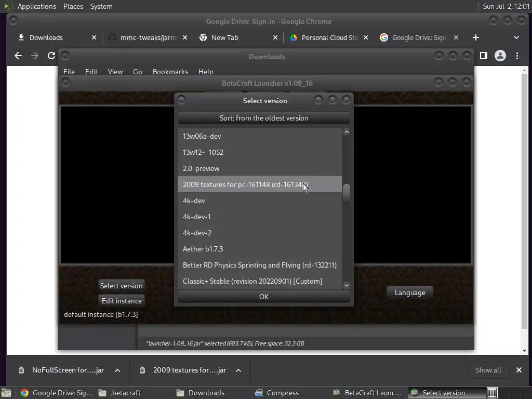Open Edit menu in Downloads window
This screenshot has width=532, height=399.
(x=91, y=72)
